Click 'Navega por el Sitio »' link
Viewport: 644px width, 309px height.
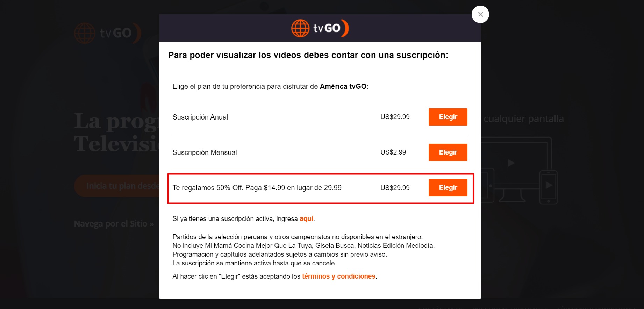pyautogui.click(x=114, y=224)
